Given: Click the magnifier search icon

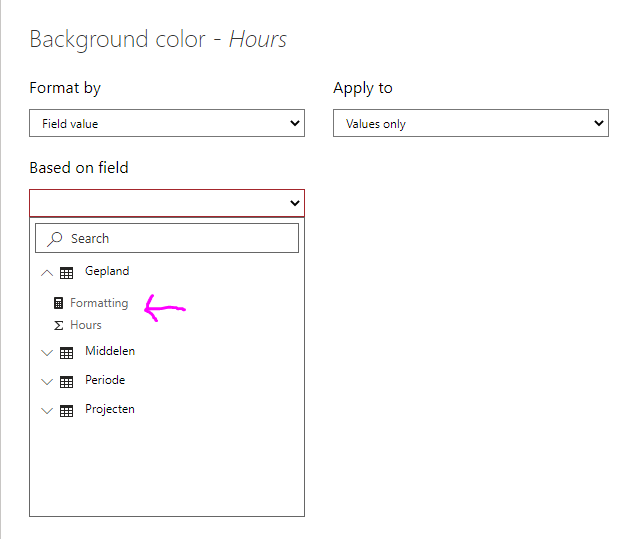Looking at the screenshot, I should (x=54, y=239).
